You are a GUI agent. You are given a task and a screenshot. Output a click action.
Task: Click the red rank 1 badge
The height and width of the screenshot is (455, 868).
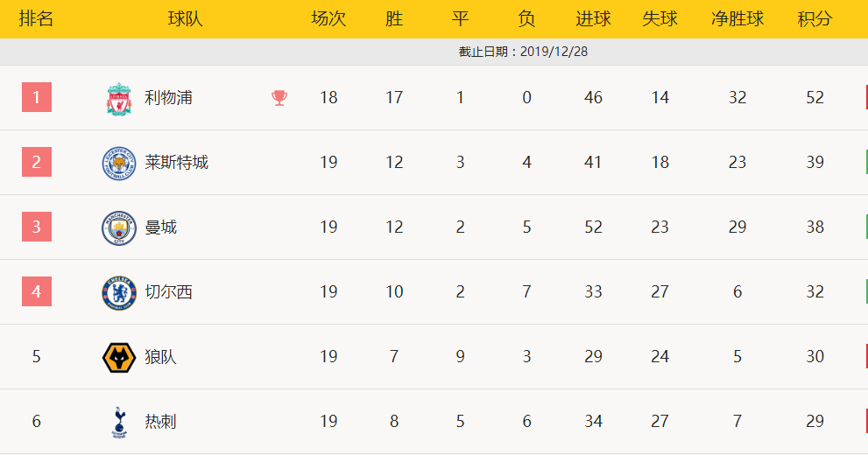pos(37,97)
